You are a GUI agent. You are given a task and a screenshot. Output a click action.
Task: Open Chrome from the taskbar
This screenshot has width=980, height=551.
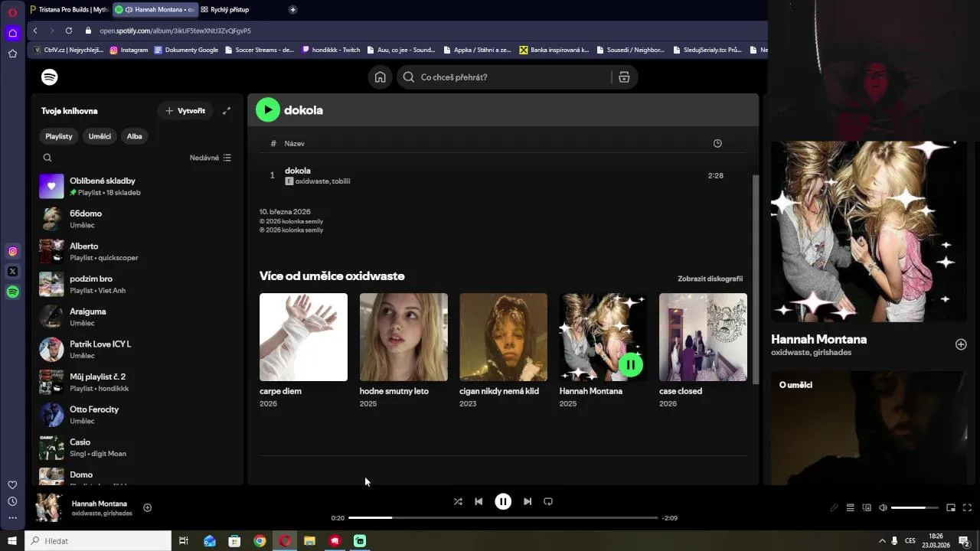pyautogui.click(x=260, y=541)
